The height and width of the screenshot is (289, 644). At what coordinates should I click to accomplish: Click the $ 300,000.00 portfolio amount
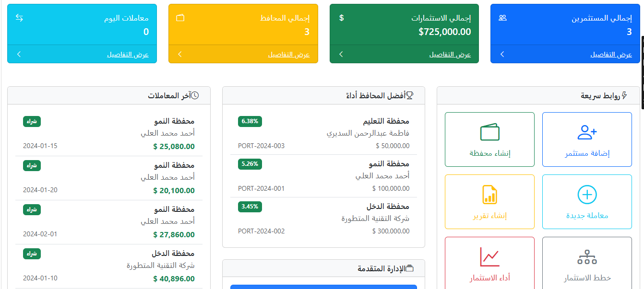coord(391,231)
